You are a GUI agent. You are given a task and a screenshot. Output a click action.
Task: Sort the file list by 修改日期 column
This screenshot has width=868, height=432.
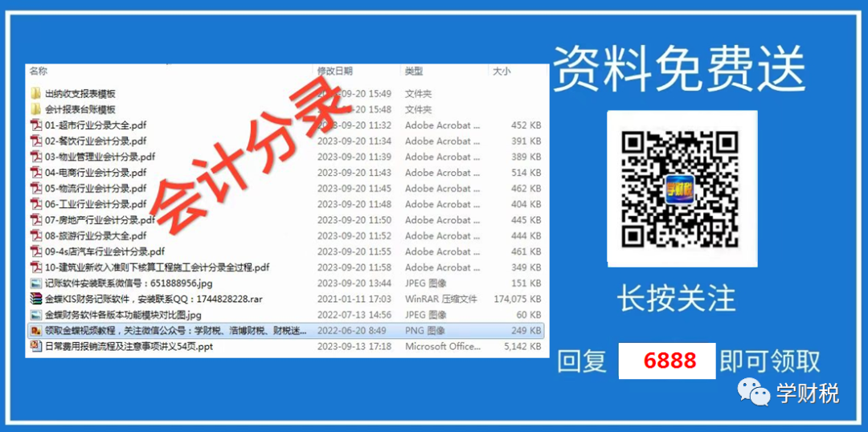334,71
